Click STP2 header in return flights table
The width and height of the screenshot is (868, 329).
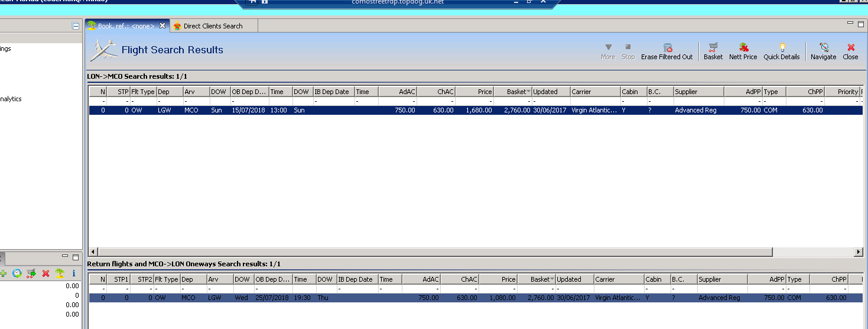[142, 279]
